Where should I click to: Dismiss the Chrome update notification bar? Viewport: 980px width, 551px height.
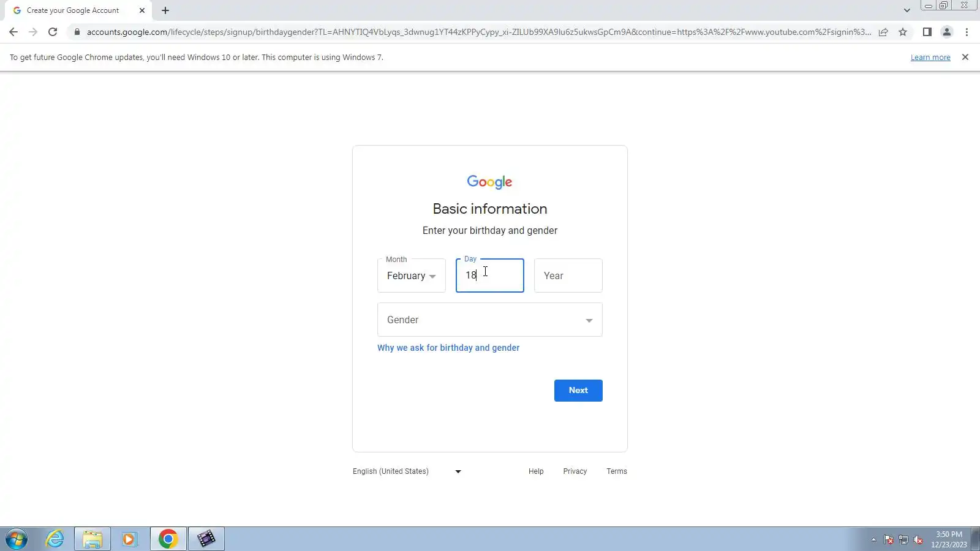point(965,57)
